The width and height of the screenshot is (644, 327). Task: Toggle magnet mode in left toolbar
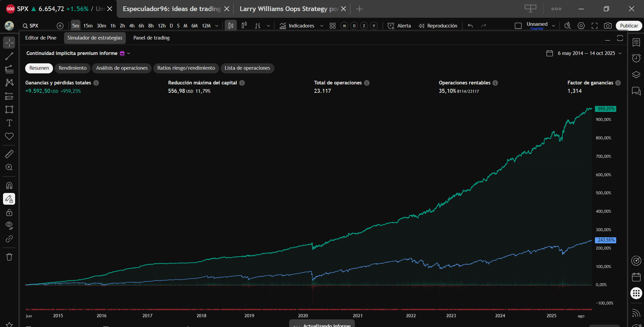(9, 185)
